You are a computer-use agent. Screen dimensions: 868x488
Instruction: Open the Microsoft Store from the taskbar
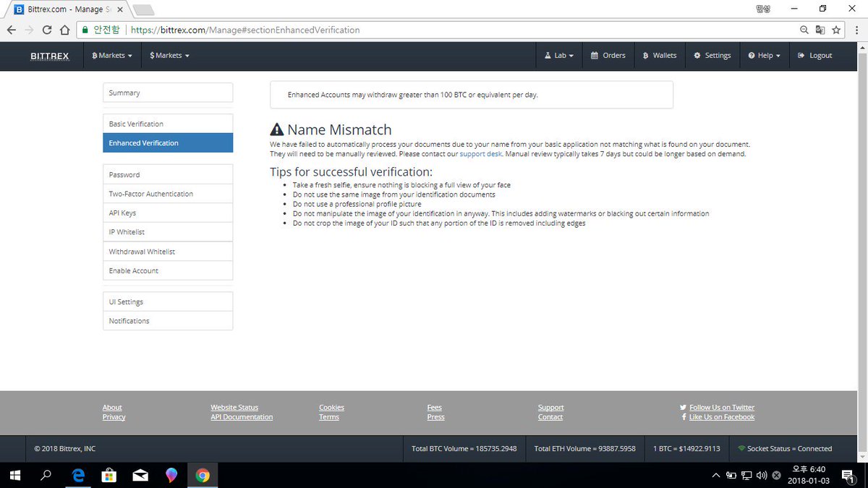pos(109,475)
